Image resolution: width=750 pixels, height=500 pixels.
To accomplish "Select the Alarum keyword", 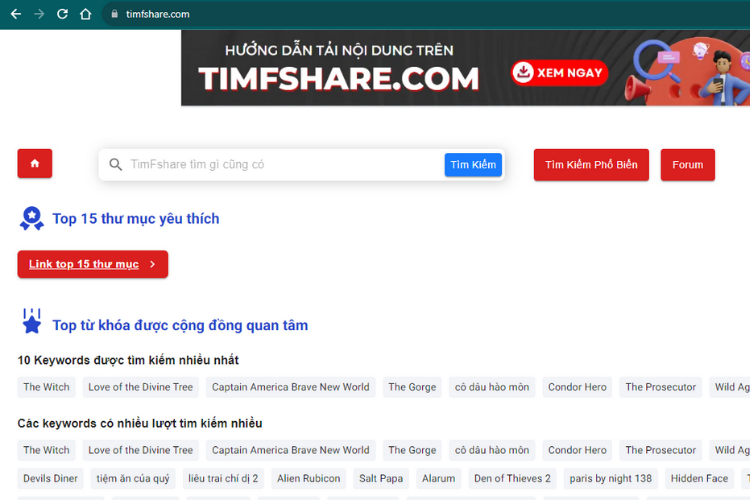I will (439, 478).
